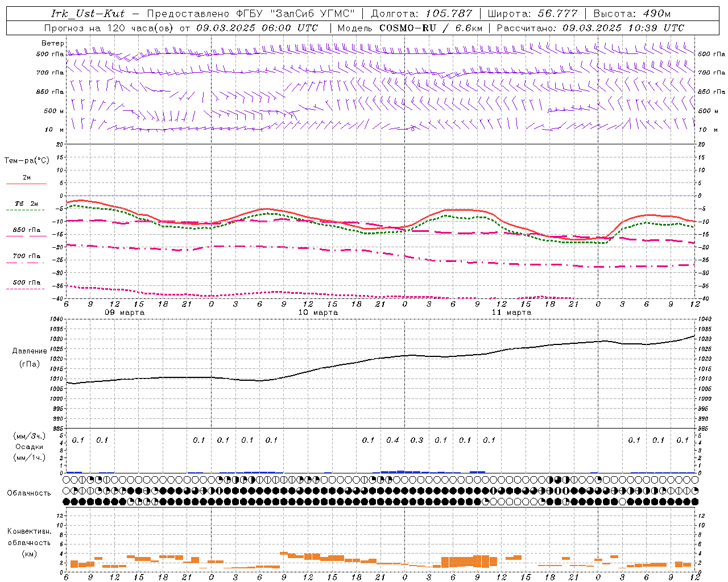The height and width of the screenshot is (582, 728).
Task: Click the "11 марта" date label
Action: (x=511, y=313)
